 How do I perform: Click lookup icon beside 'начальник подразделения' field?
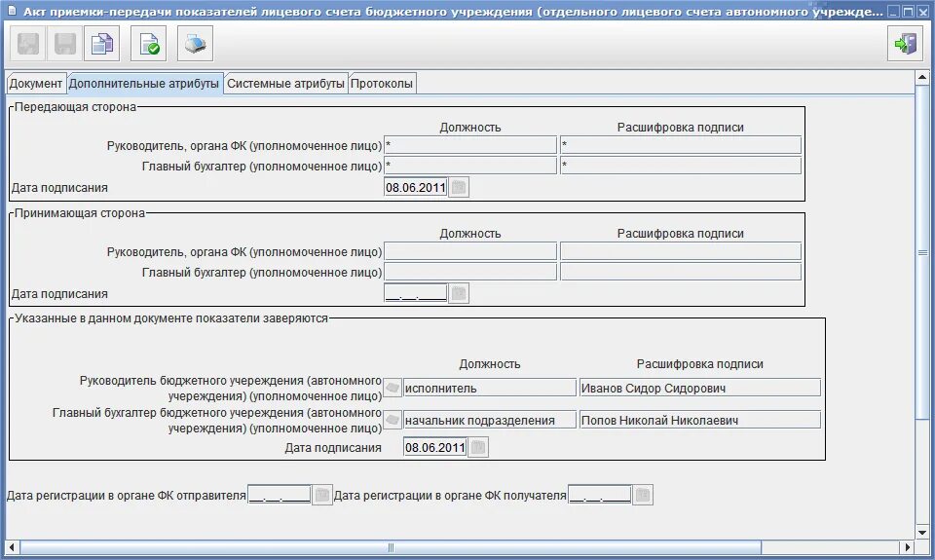392,420
